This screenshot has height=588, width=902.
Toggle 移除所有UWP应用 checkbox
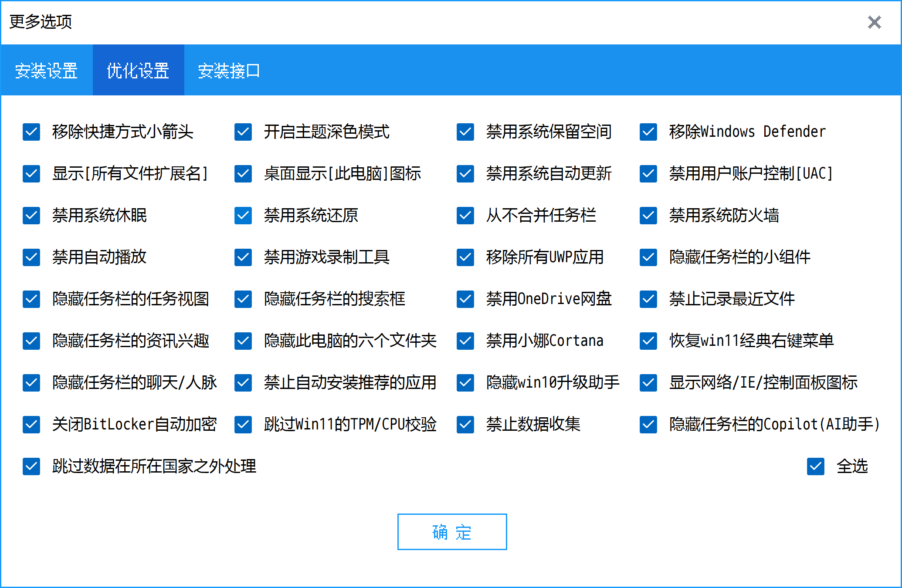[x=465, y=257]
